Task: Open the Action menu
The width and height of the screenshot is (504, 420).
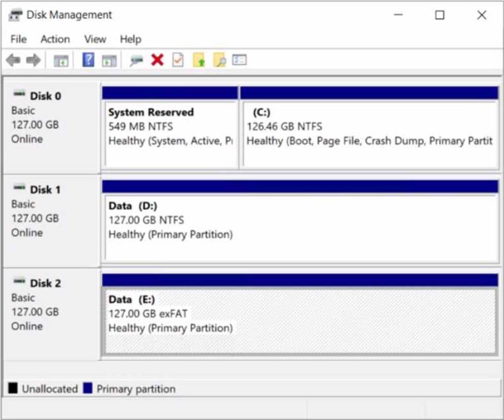Action: pos(55,39)
